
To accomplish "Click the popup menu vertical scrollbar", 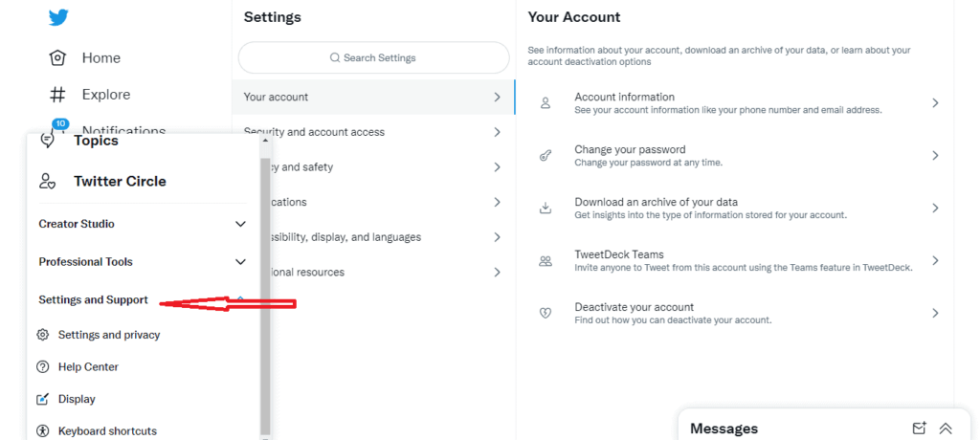I will 266,296.
